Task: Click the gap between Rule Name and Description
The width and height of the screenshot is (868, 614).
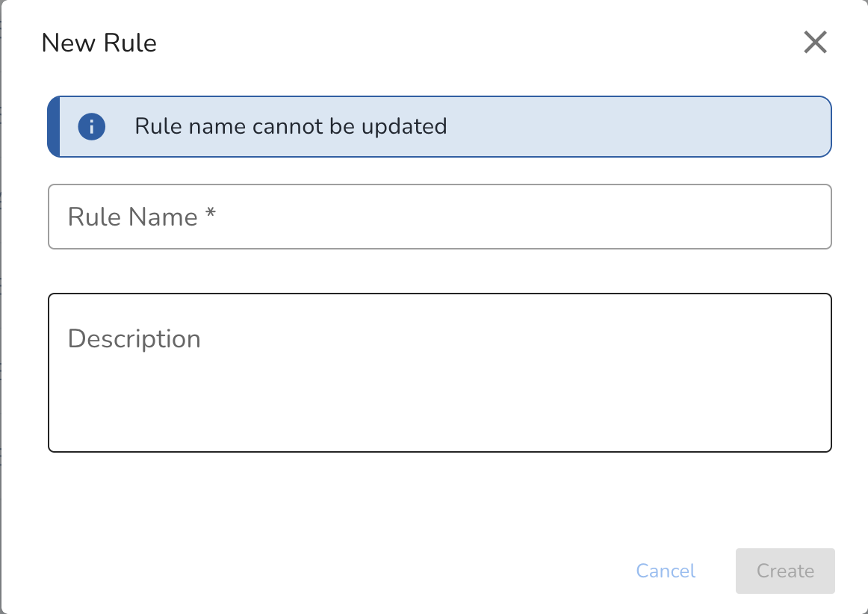Action: (439, 271)
